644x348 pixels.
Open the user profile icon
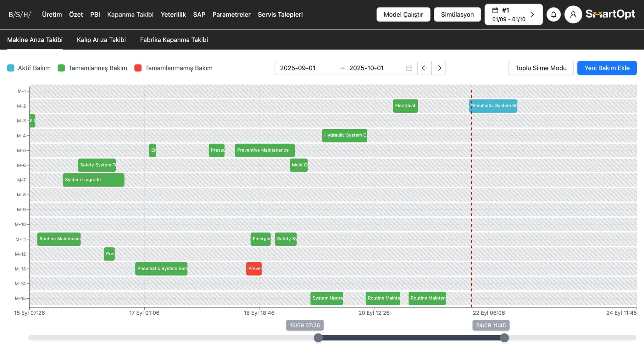573,14
